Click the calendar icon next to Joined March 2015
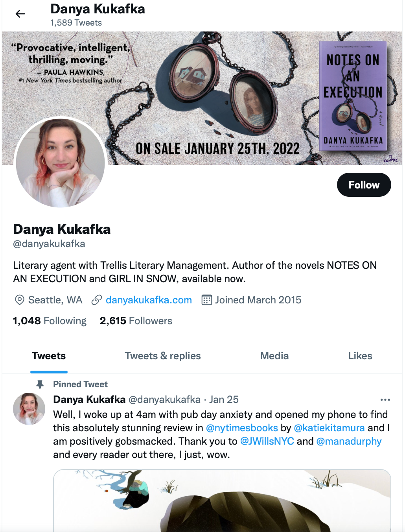Screen dimensions: 405x532 pos(207,300)
